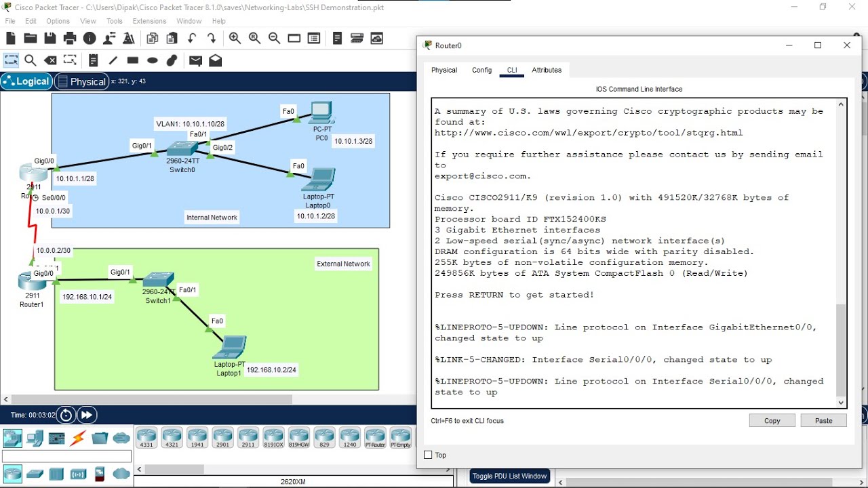Select the Inspect magnifier tool

[31, 60]
